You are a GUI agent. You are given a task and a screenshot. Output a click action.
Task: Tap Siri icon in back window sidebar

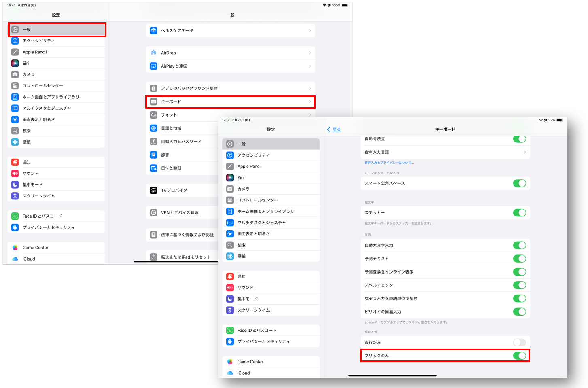(x=15, y=64)
